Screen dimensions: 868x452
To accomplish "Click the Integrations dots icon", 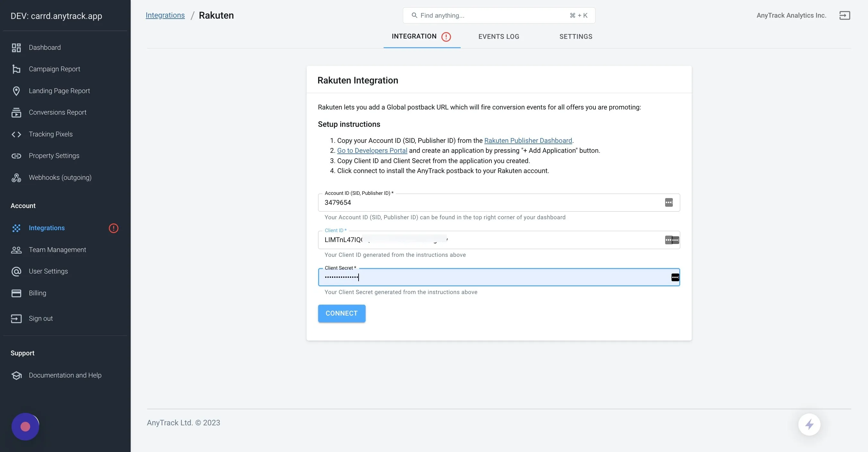I will pyautogui.click(x=16, y=228).
